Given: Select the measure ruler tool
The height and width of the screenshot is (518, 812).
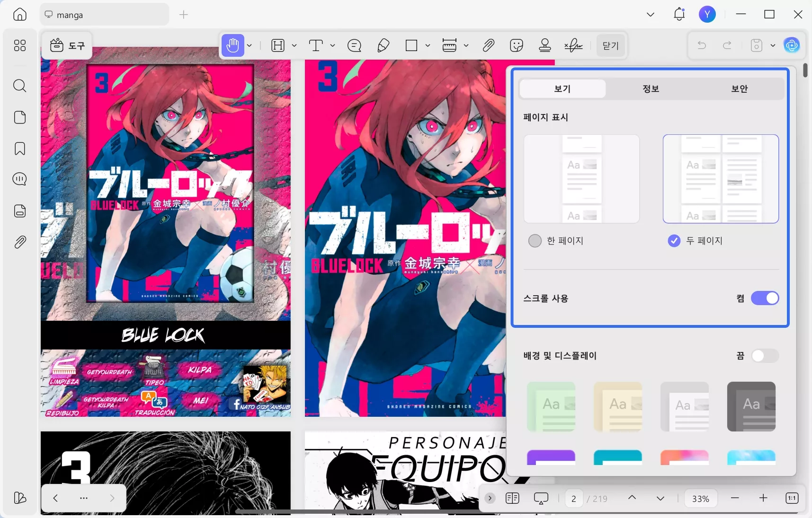Looking at the screenshot, I should pyautogui.click(x=449, y=45).
